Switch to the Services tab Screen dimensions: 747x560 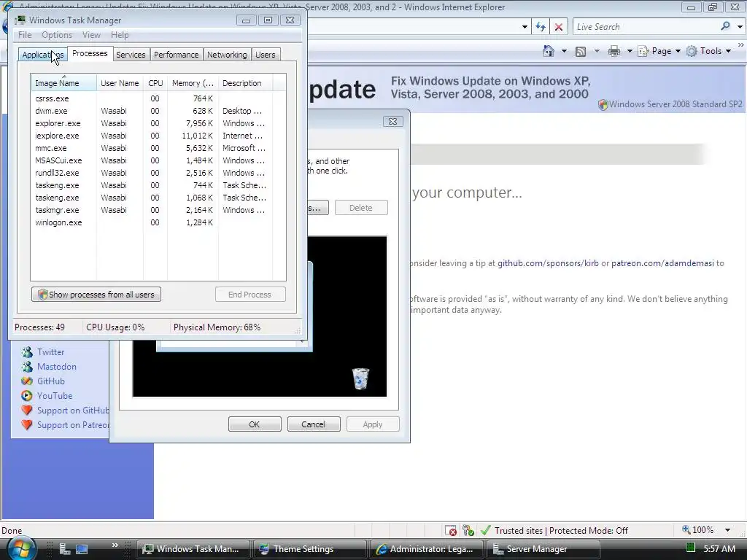click(x=131, y=55)
